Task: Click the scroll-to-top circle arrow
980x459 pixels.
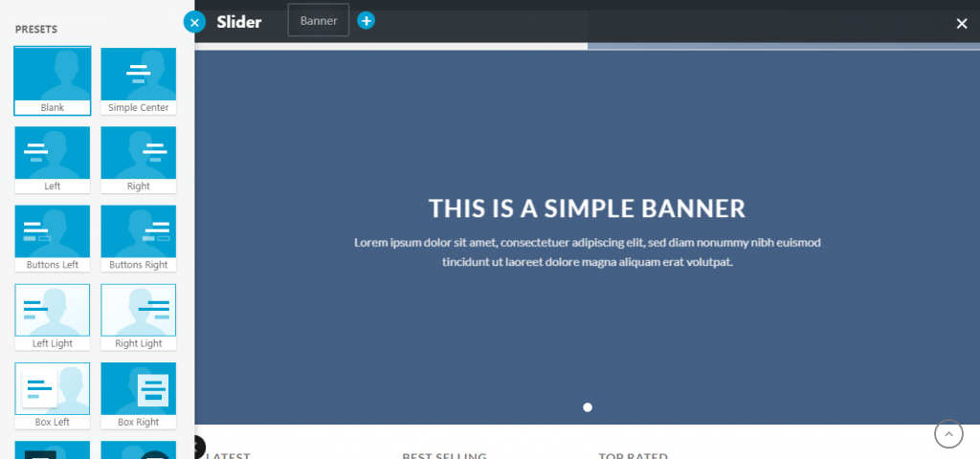Action: (x=948, y=433)
